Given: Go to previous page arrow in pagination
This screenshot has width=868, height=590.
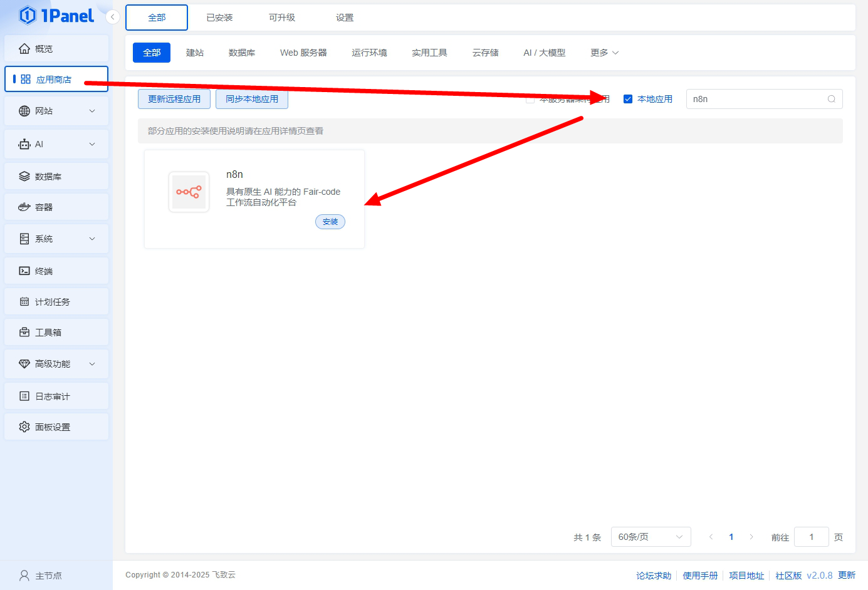Looking at the screenshot, I should pyautogui.click(x=711, y=537).
